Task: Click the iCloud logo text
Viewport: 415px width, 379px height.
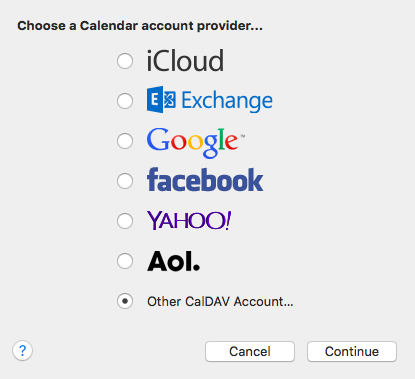Action: (x=185, y=61)
